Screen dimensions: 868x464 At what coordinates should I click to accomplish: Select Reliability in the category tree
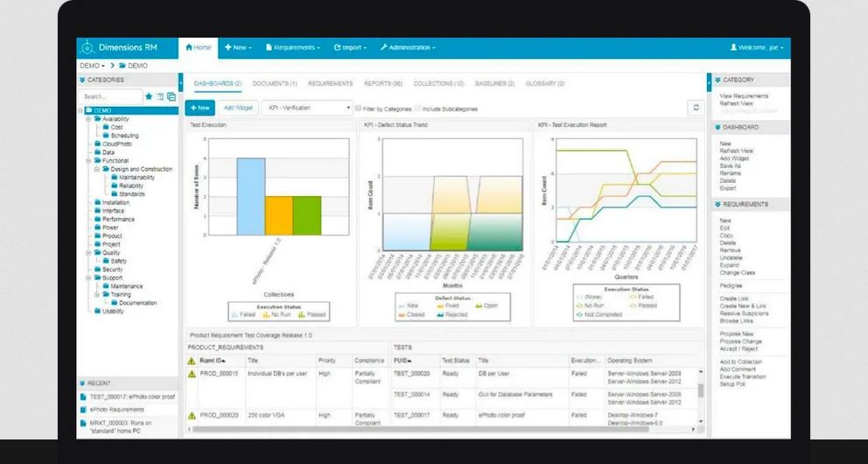131,186
